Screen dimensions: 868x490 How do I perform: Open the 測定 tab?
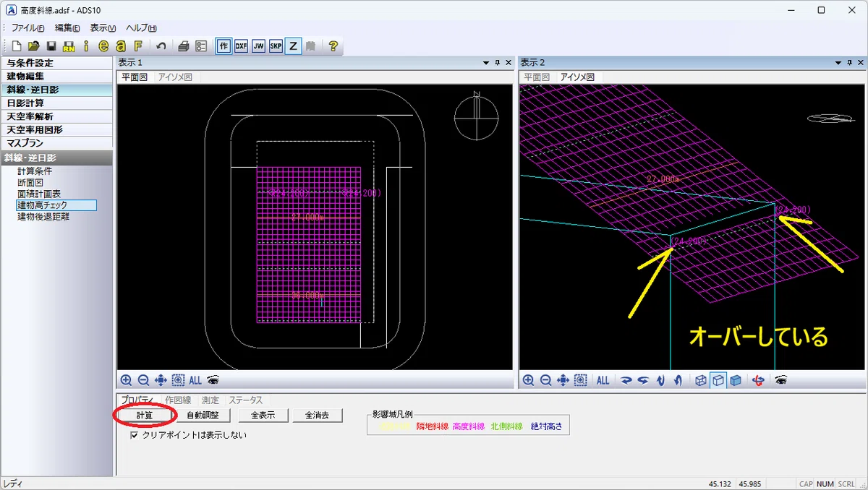(x=210, y=400)
